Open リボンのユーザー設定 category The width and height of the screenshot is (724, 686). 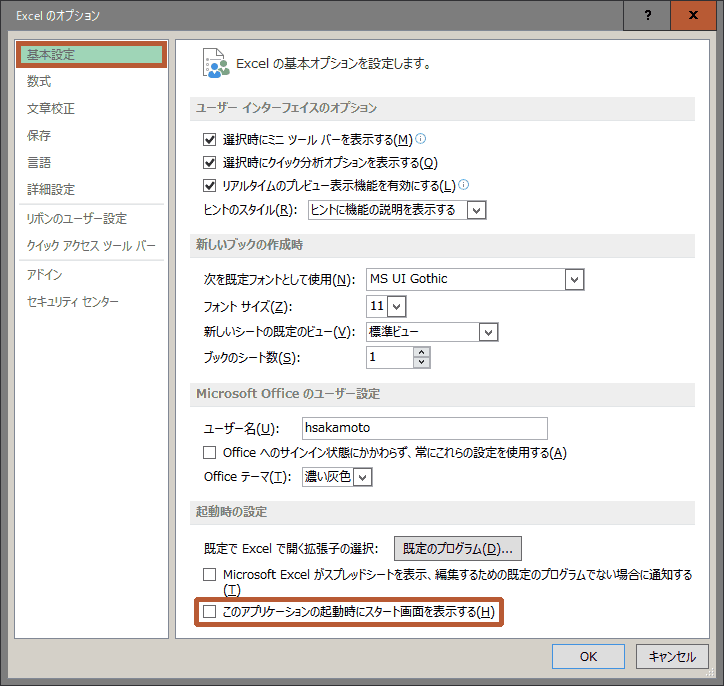click(x=91, y=218)
